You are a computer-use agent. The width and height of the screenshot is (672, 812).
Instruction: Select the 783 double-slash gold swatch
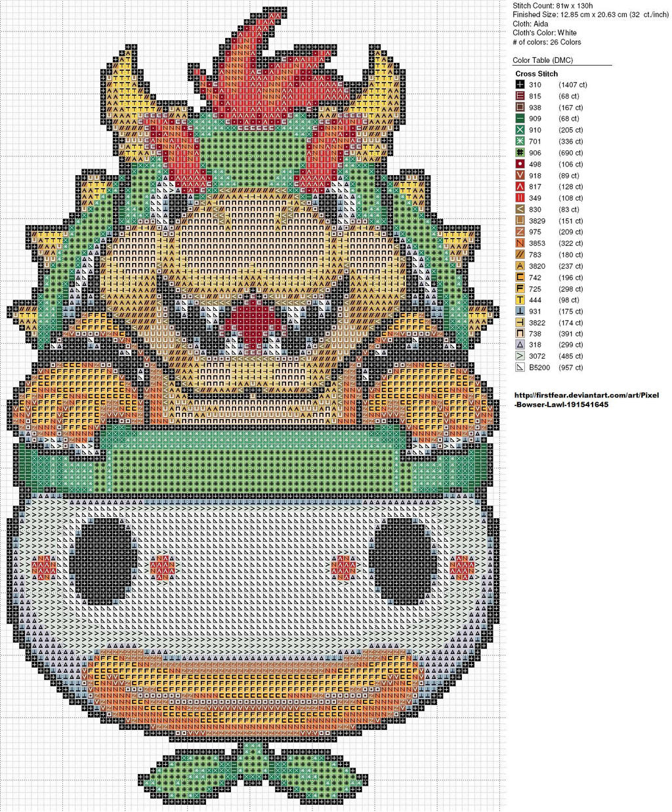(x=520, y=254)
